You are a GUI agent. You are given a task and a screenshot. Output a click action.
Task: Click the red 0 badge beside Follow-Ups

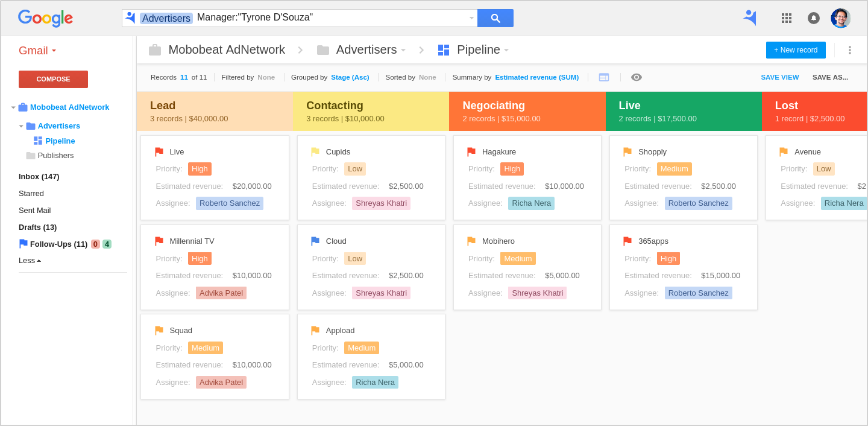(x=95, y=244)
